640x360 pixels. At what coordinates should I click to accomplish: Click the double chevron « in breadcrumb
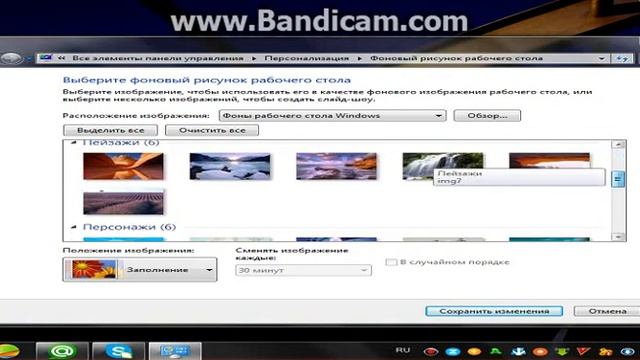tap(61, 58)
